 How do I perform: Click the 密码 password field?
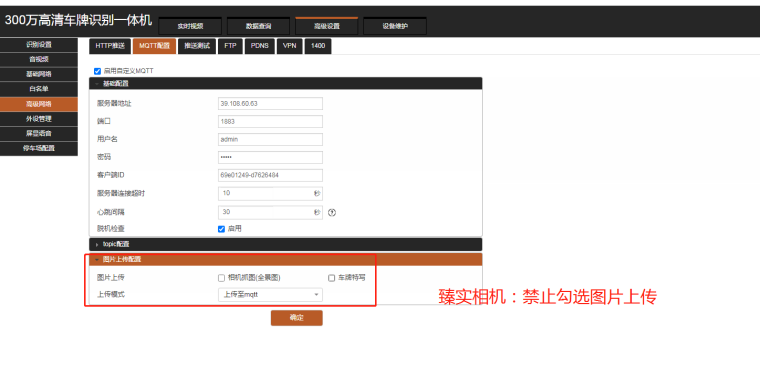pyautogui.click(x=270, y=157)
